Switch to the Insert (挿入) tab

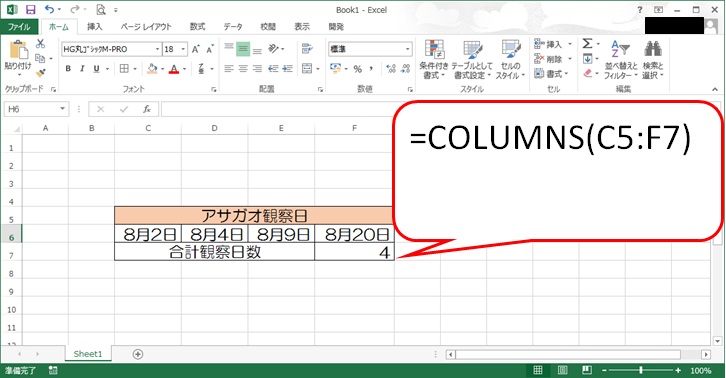click(x=94, y=27)
